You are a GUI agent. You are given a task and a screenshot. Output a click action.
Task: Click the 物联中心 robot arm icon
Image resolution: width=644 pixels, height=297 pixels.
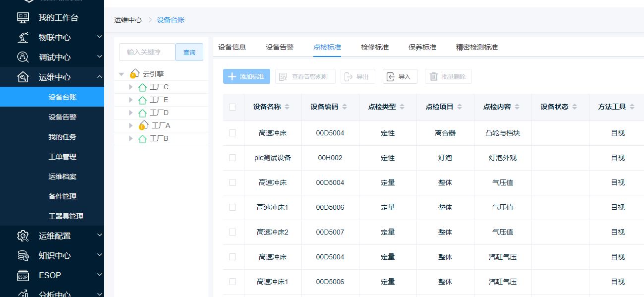coord(23,38)
